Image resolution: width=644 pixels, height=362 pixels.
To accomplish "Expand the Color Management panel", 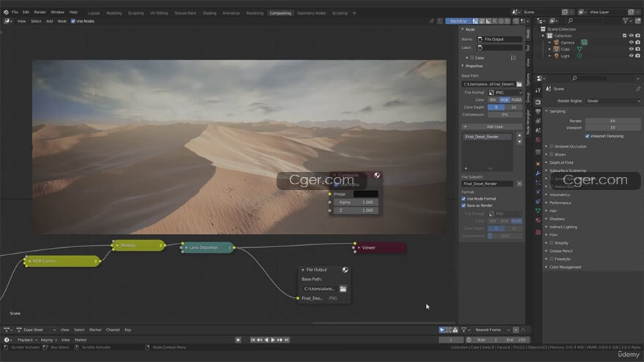I will tap(565, 267).
